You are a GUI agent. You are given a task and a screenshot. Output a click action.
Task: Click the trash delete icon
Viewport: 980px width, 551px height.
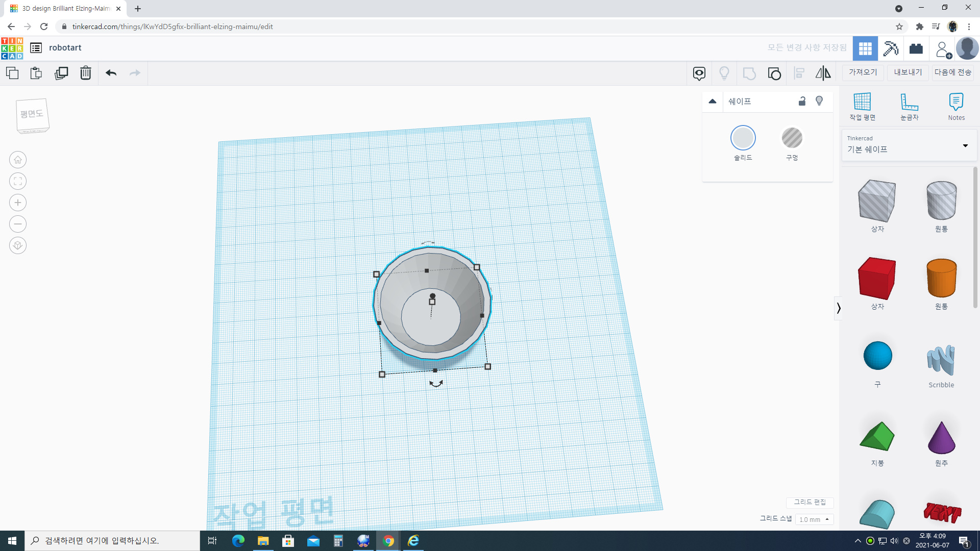coord(85,73)
